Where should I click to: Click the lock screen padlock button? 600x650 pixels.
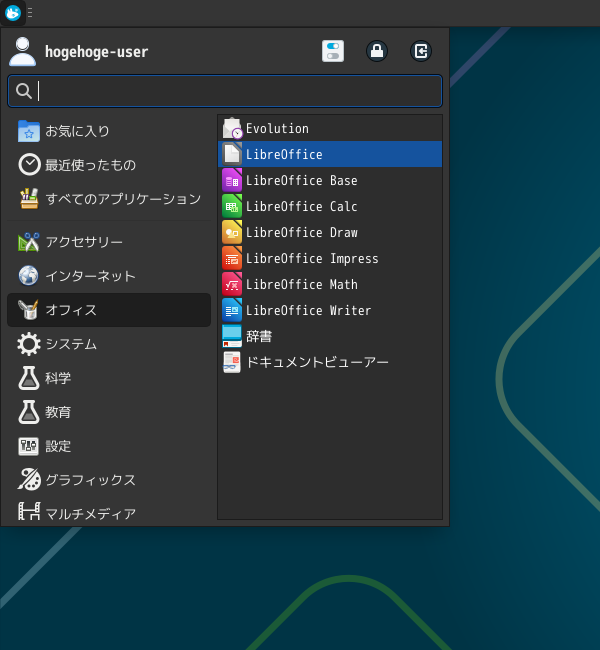[377, 51]
